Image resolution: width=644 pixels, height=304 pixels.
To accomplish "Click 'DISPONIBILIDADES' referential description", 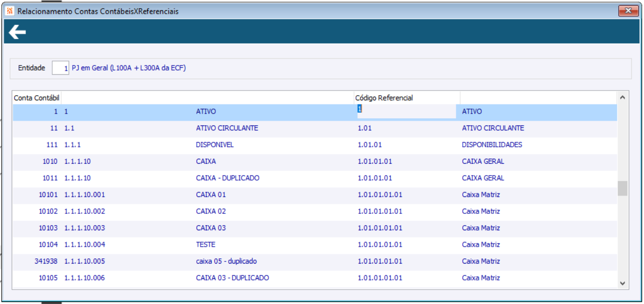I will [x=492, y=145].
